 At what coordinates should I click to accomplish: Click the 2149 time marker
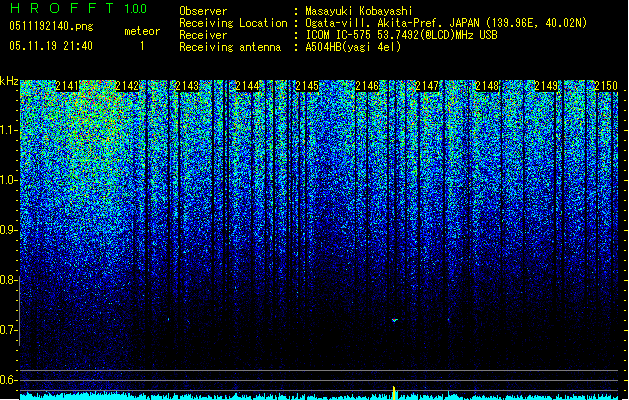point(546,86)
